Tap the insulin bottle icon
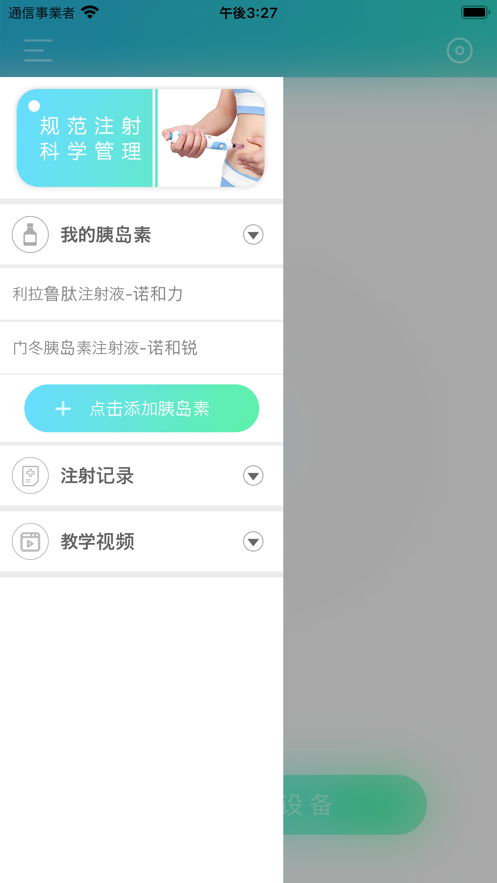The height and width of the screenshot is (883, 497). coord(30,234)
